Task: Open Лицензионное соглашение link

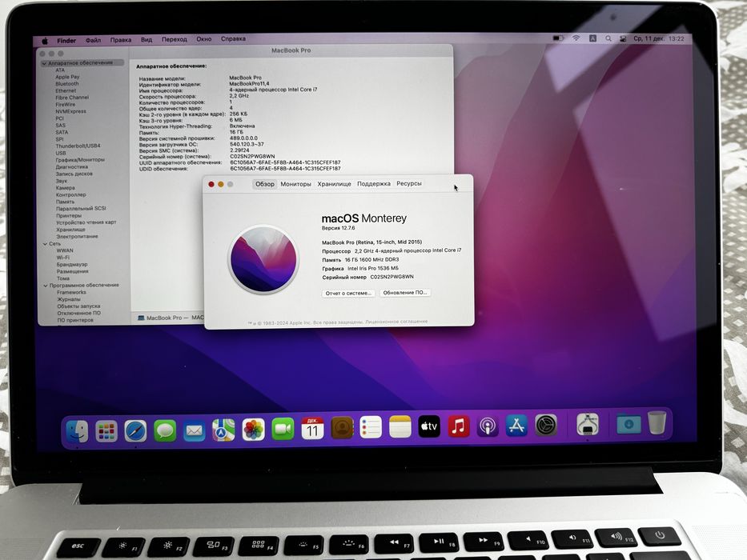Action: point(396,322)
